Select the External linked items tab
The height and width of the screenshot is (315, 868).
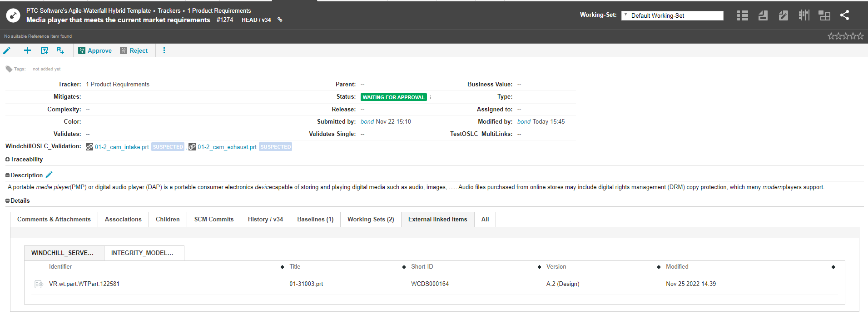point(438,220)
